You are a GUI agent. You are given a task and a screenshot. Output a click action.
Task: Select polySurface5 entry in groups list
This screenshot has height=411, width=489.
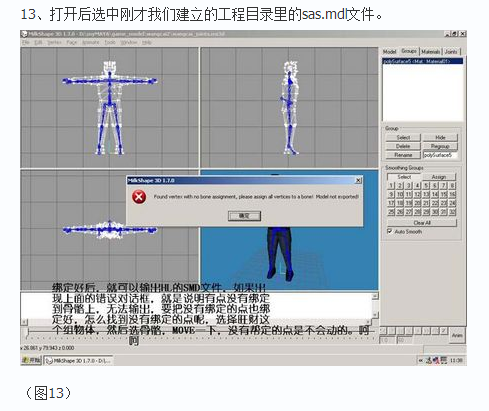pos(422,61)
